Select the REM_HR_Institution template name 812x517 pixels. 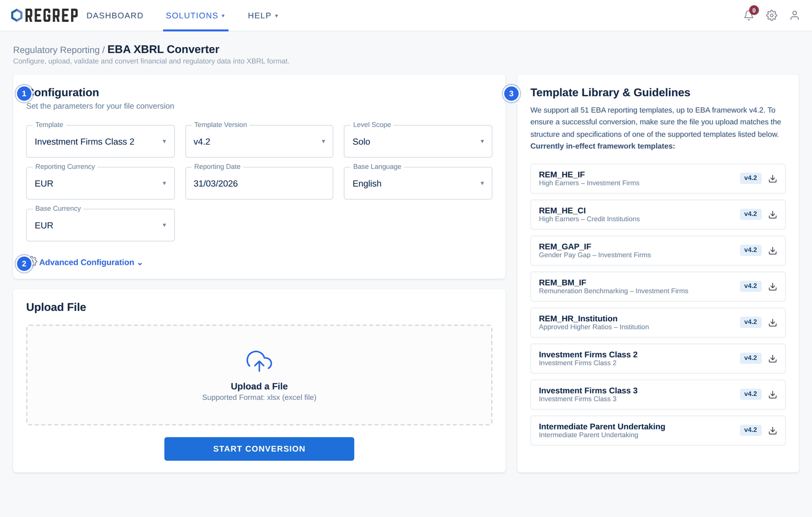pyautogui.click(x=578, y=319)
